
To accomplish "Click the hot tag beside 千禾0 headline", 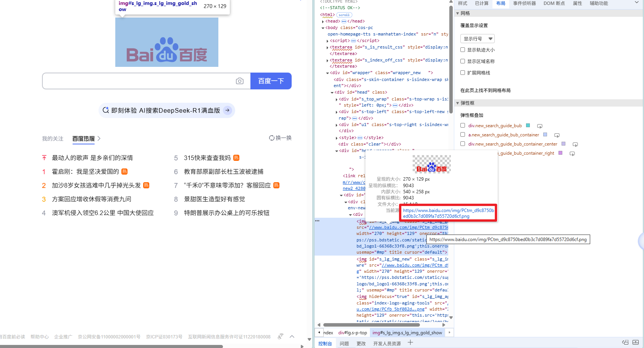I will (276, 185).
